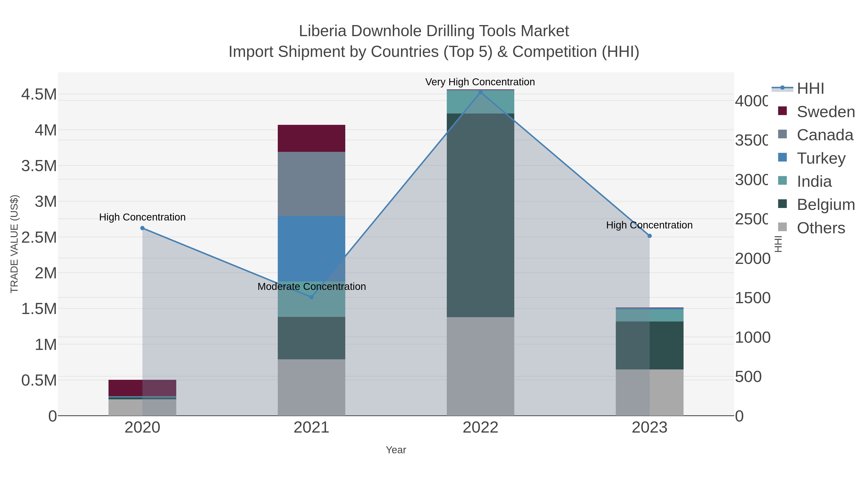Click the 0.5M y-axis tick label
The image size is (868, 488).
[39, 380]
